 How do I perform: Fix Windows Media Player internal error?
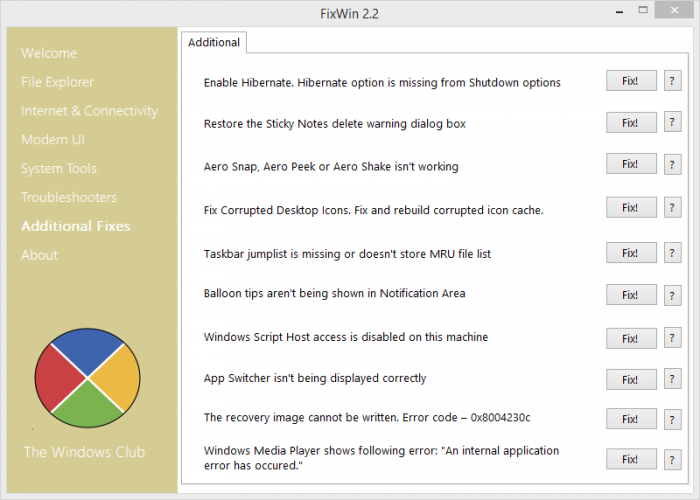pos(631,459)
